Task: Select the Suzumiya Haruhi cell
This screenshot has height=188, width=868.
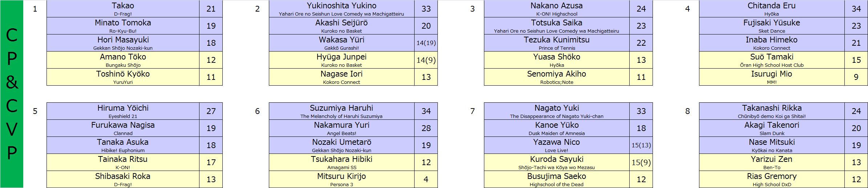Action: [x=342, y=111]
